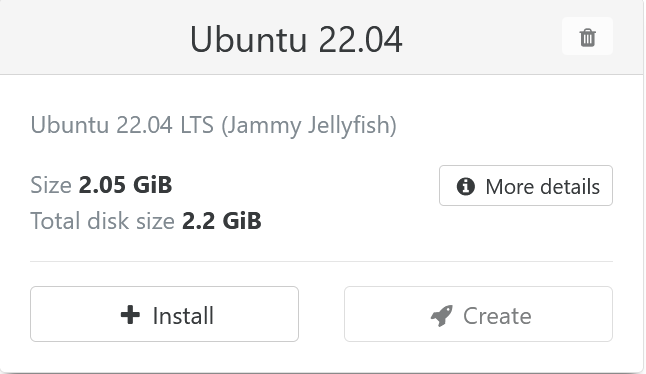This screenshot has height=374, width=646.
Task: Open More details for Ubuntu 22.04
Action: (526, 186)
